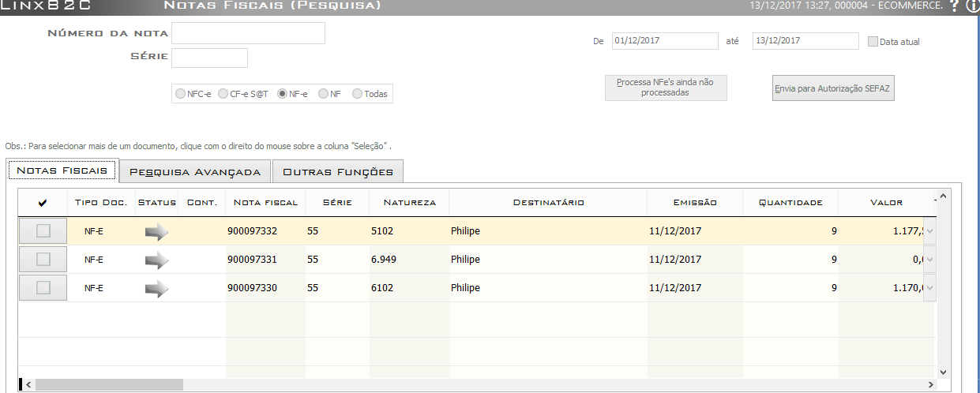
Task: Click emission date of nota 900097331
Action: 675,260
